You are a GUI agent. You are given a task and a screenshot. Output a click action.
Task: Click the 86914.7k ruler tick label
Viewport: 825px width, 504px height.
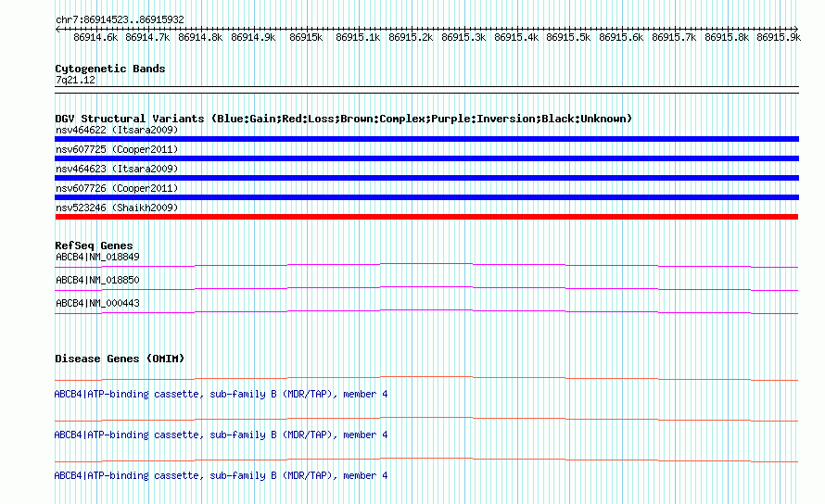click(x=147, y=37)
